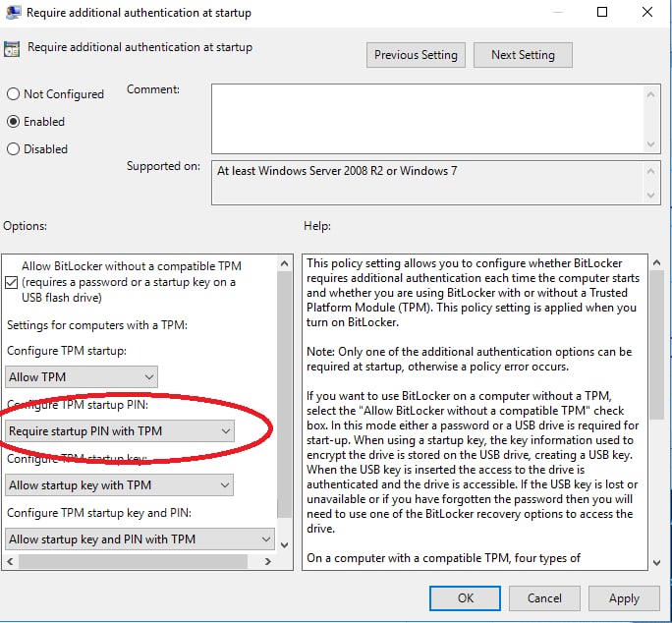Click the Options pane scroll down arrow
This screenshot has height=623, width=672.
(284, 545)
